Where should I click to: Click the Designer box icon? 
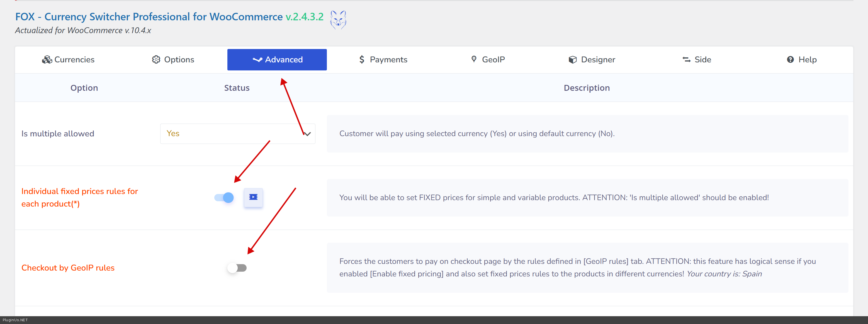(x=572, y=60)
